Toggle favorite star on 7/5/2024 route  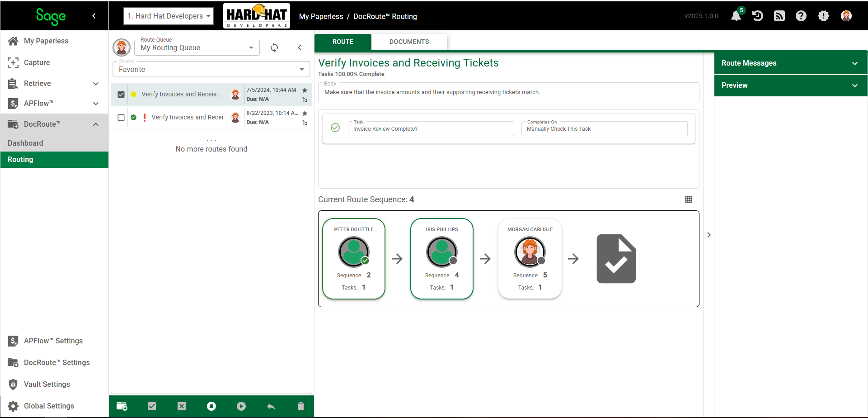(305, 90)
